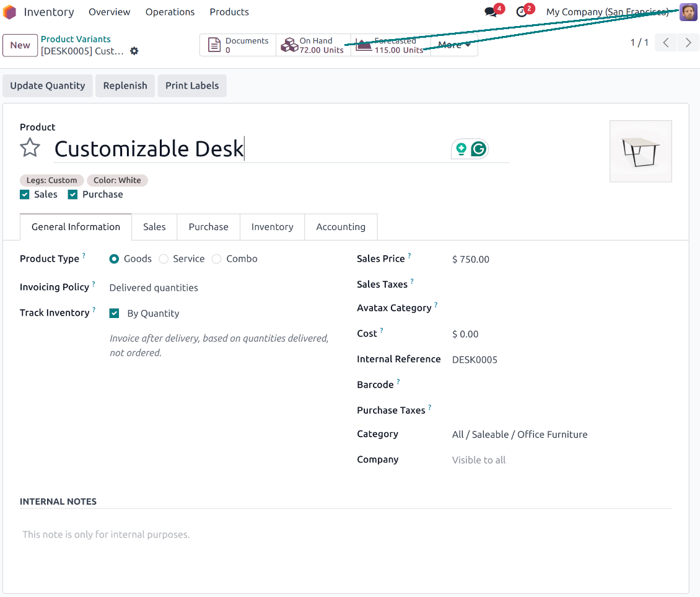Uncheck the Purchase checkbox
This screenshot has width=700, height=597.
(72, 195)
